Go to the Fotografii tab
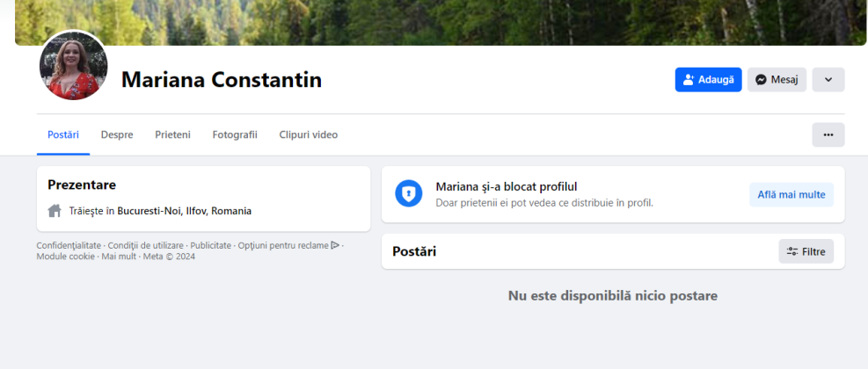 point(235,134)
